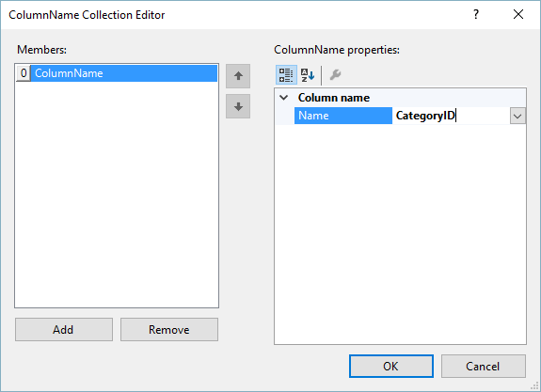
Task: Click the CategoryID value field
Action: tap(451, 116)
